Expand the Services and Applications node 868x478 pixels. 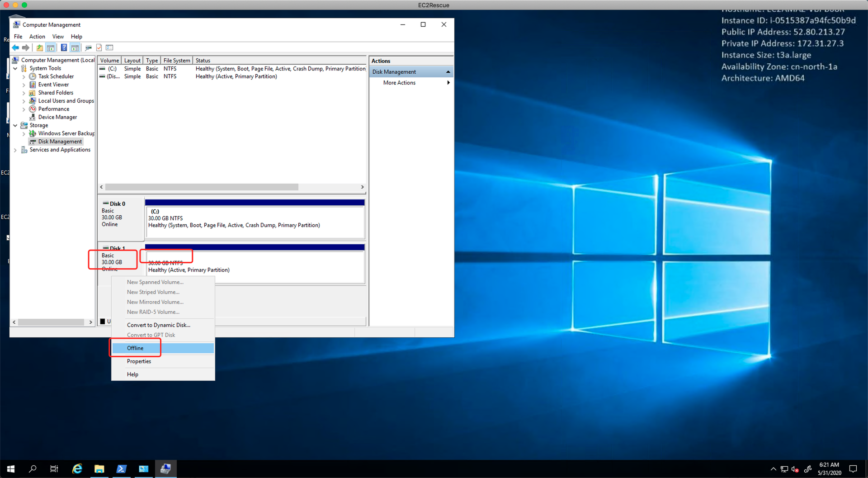[15, 150]
